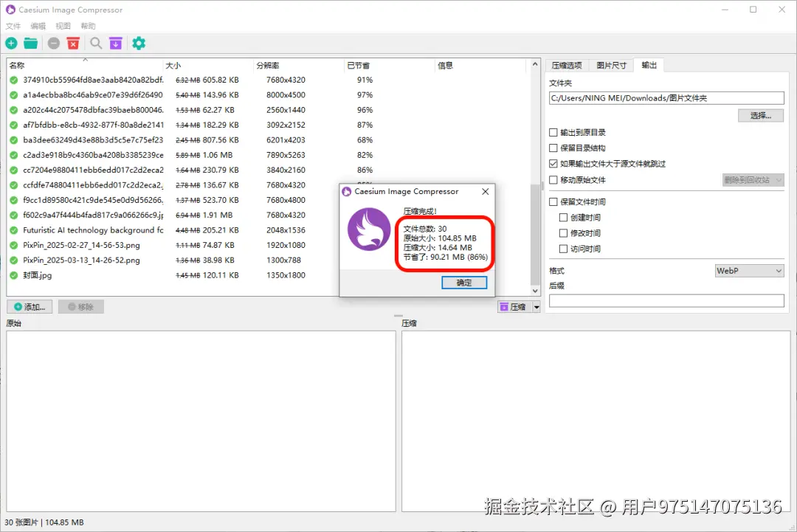Sort by the 已节省 column header
The height and width of the screenshot is (532, 797).
tap(390, 66)
